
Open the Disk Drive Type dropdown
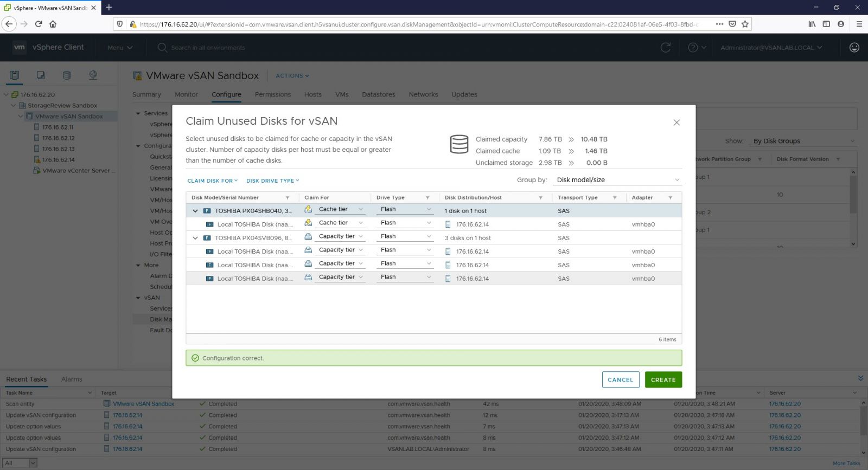tap(272, 181)
